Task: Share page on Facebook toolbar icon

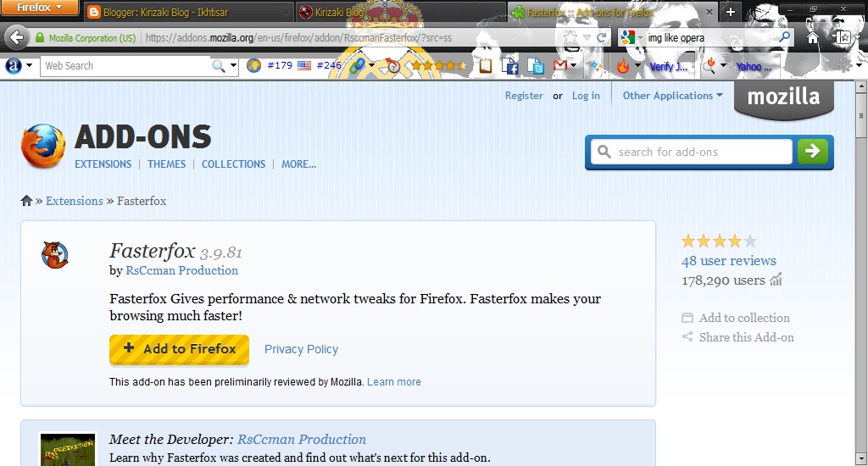Action: (x=509, y=66)
